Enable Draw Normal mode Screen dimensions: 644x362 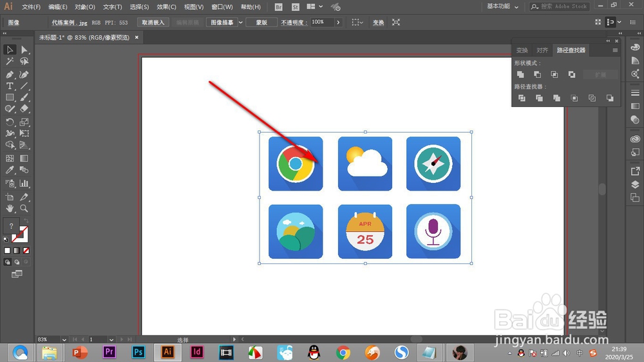coord(7,262)
